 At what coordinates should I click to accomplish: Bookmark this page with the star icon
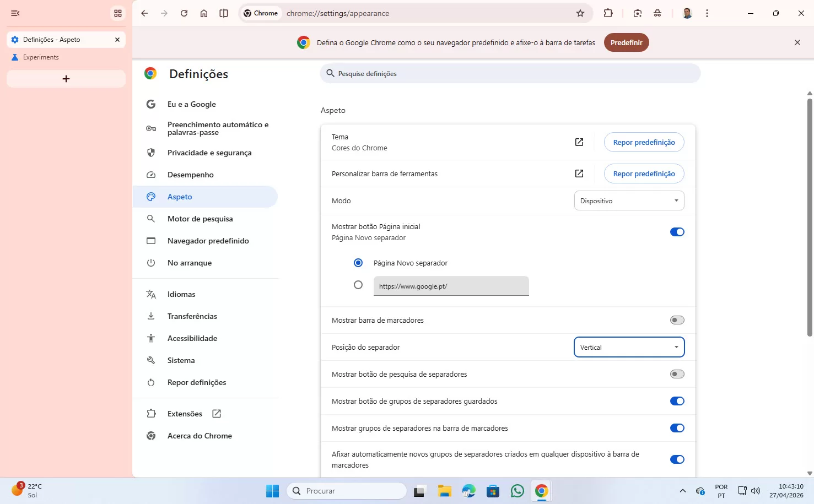point(580,13)
